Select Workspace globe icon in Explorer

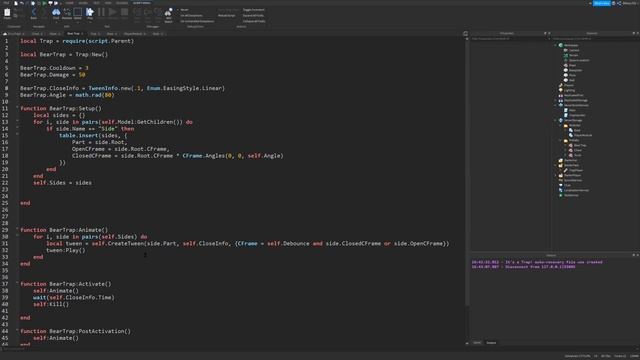pos(561,45)
